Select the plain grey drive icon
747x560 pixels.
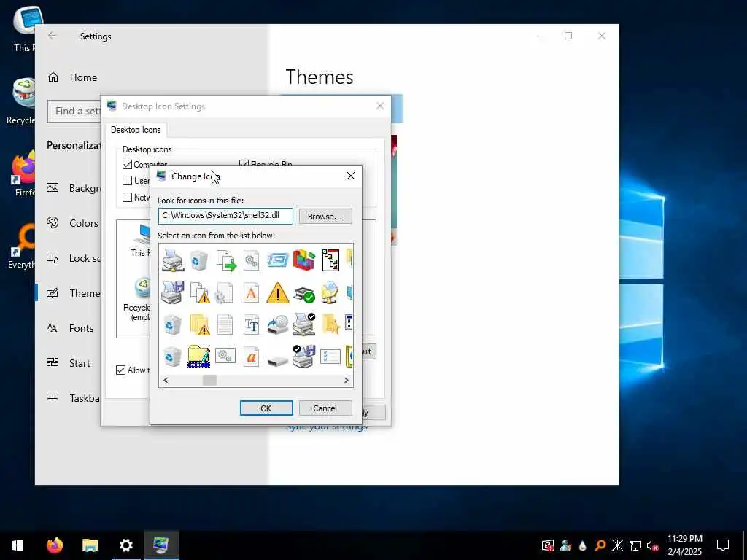(278, 360)
